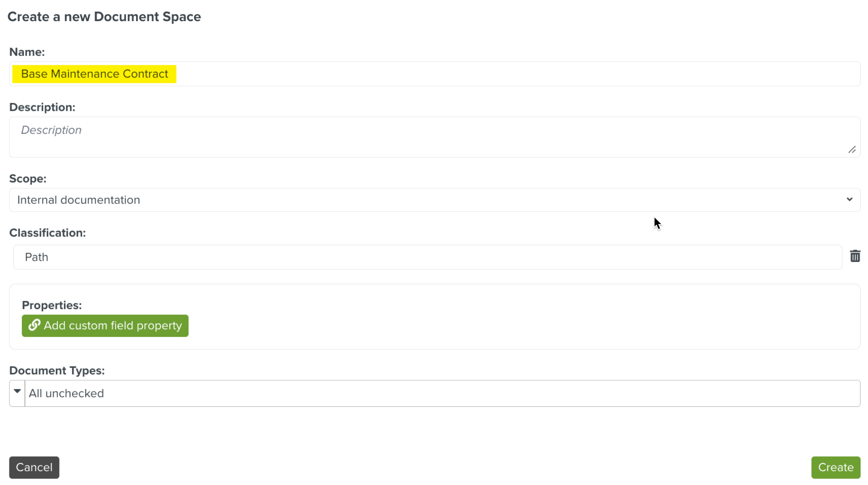Open the Scope dropdown using its chevron
Image resolution: width=868 pixels, height=485 pixels.
click(849, 200)
